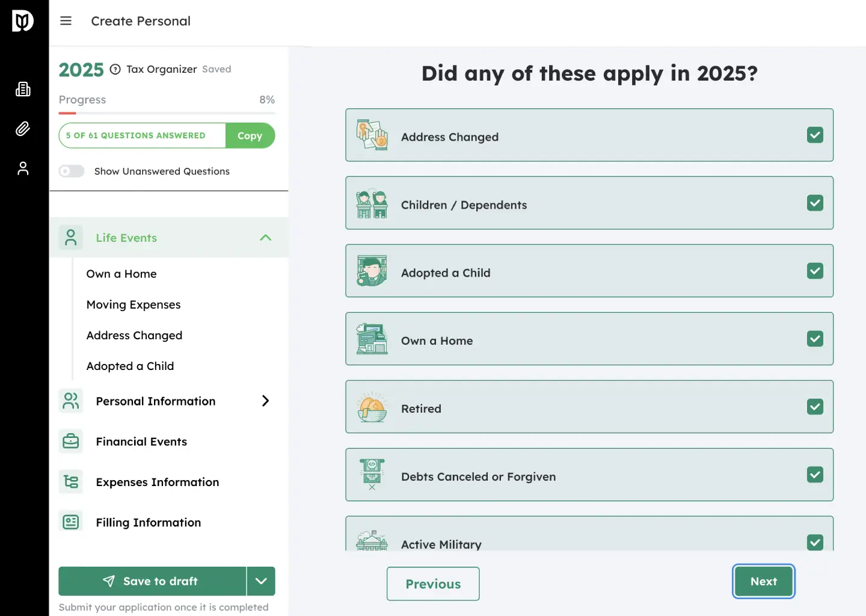This screenshot has height=616, width=866.
Task: Click the Expenses Information icon
Action: click(71, 482)
